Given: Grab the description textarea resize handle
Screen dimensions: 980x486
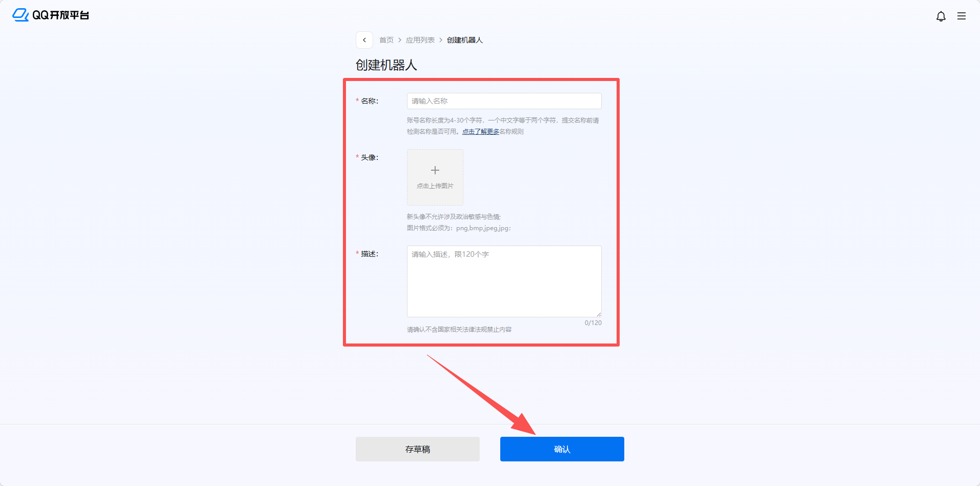Looking at the screenshot, I should [x=598, y=314].
